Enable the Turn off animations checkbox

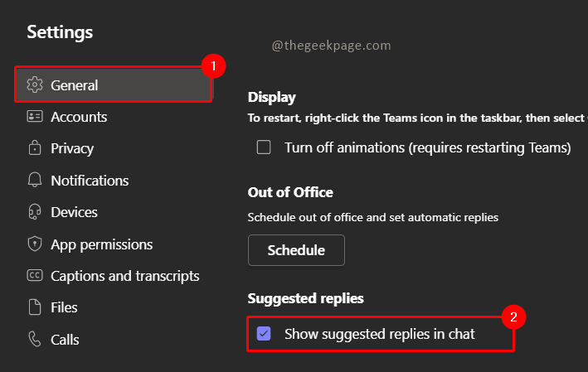(x=264, y=147)
